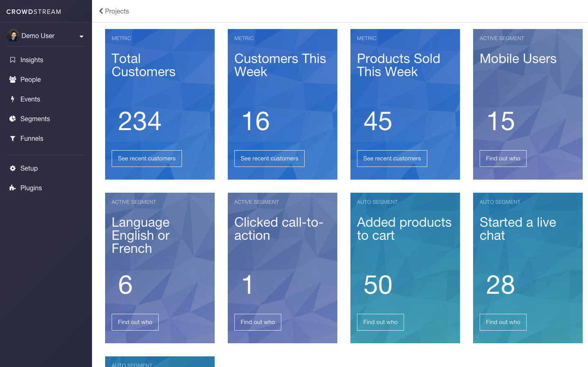Screen dimensions: 588x367
Task: Click the Insights bookmark icon
Action: pos(13,60)
